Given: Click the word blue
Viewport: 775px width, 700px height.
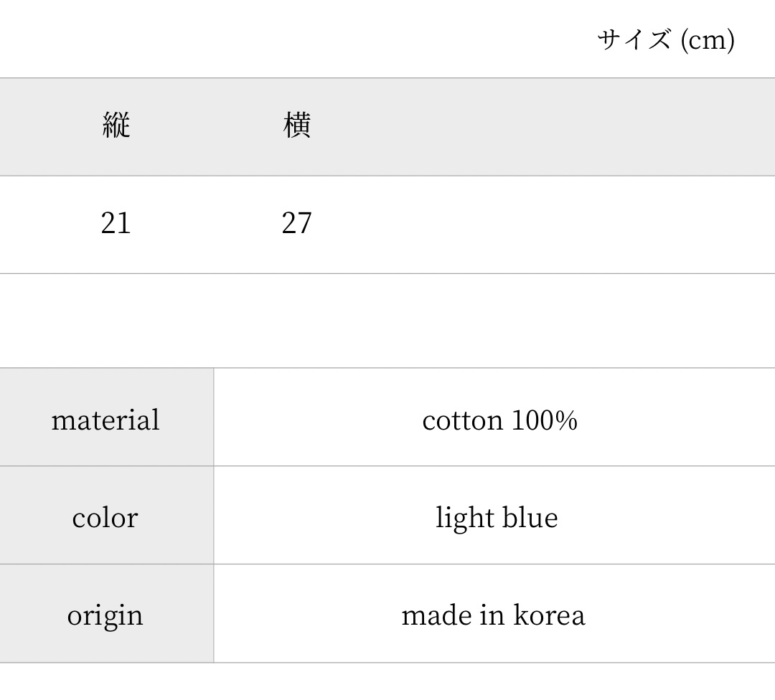Looking at the screenshot, I should click(x=530, y=518).
